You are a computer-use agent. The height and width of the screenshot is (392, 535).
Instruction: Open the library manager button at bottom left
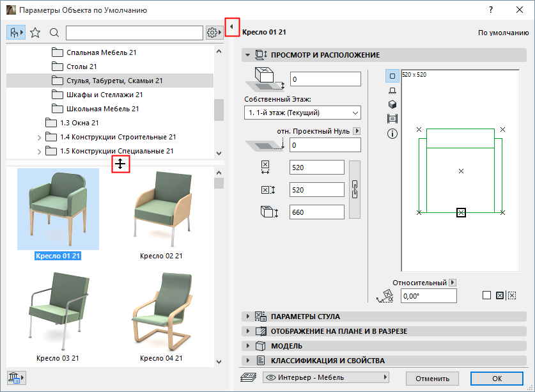pyautogui.click(x=16, y=378)
